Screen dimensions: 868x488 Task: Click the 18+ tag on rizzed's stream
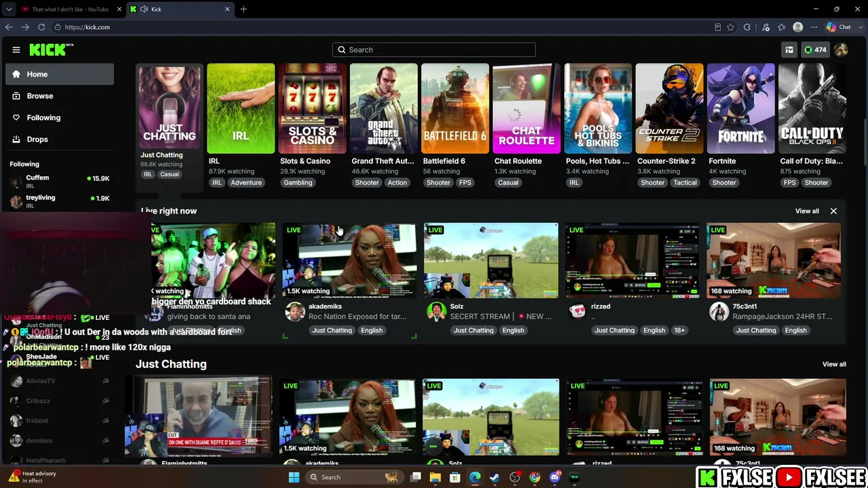tap(679, 330)
